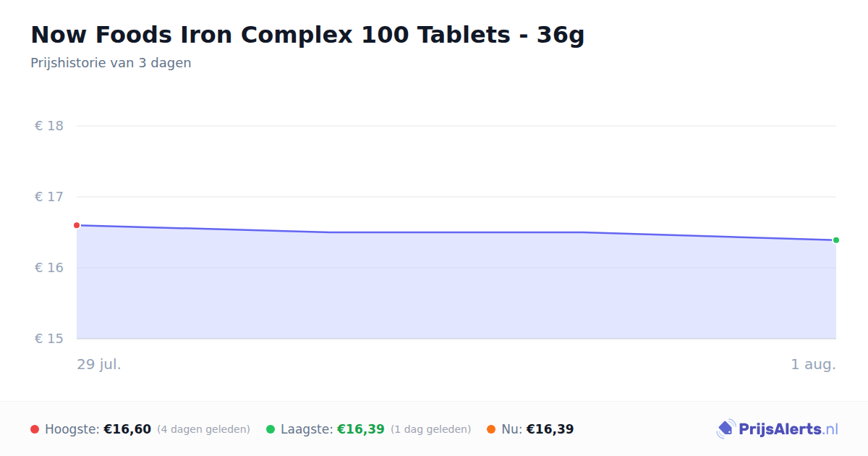
Task: Select the red Hoogste legend dot
Action: [x=35, y=429]
